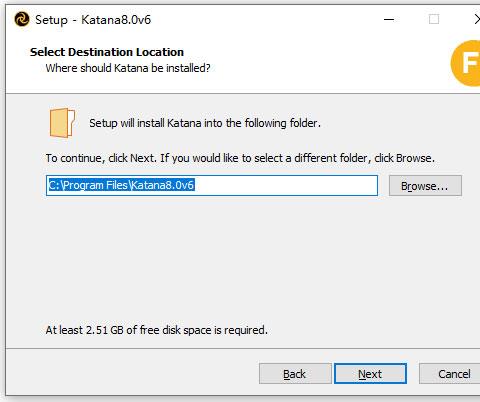Click the separator line above the Back button
Image resolution: width=480 pixels, height=402 pixels.
tap(243, 349)
